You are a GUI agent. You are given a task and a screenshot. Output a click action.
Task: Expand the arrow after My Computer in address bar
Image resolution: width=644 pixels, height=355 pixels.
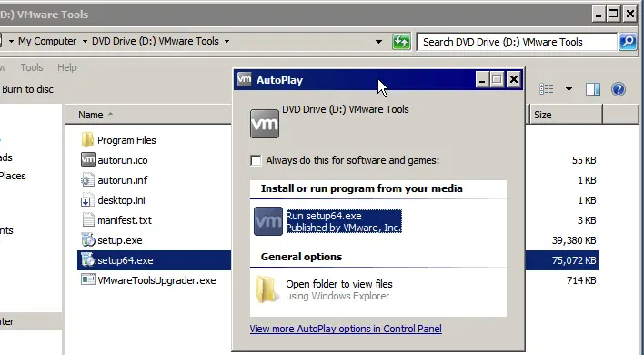85,42
